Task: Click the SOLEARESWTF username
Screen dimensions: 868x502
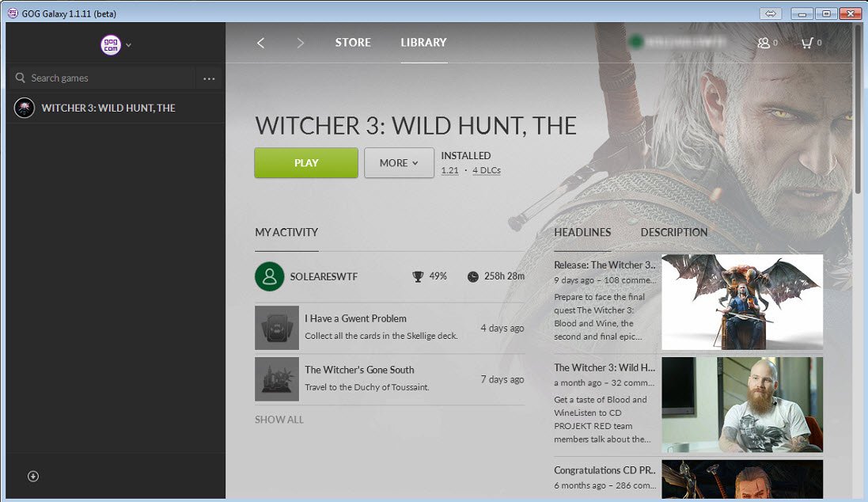Action: [x=324, y=276]
